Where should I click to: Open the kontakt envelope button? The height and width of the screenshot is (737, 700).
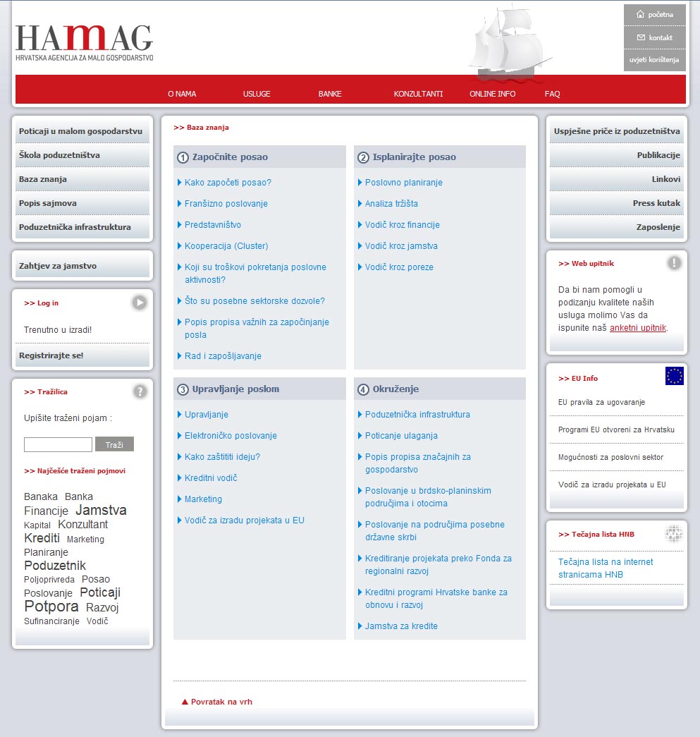(654, 37)
